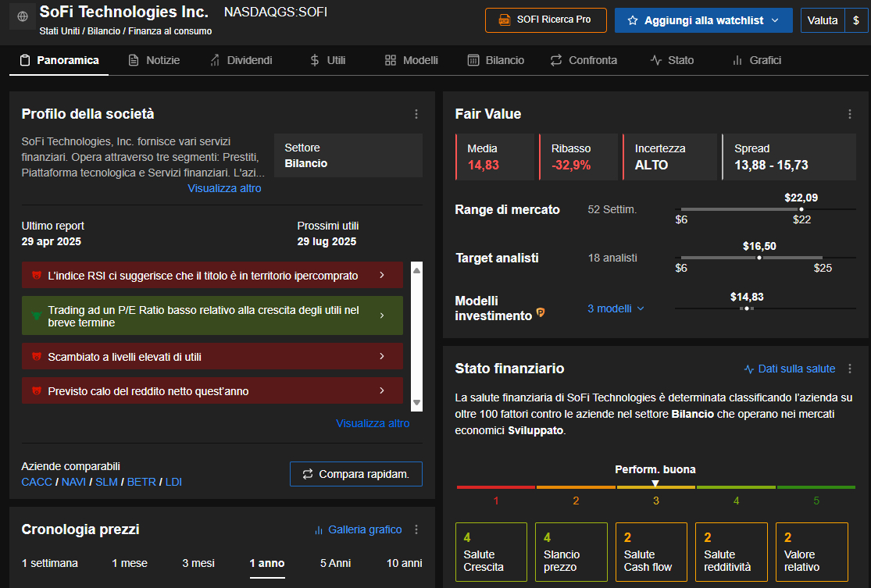
Task: Click the Utili dollar icon
Action: pos(314,60)
